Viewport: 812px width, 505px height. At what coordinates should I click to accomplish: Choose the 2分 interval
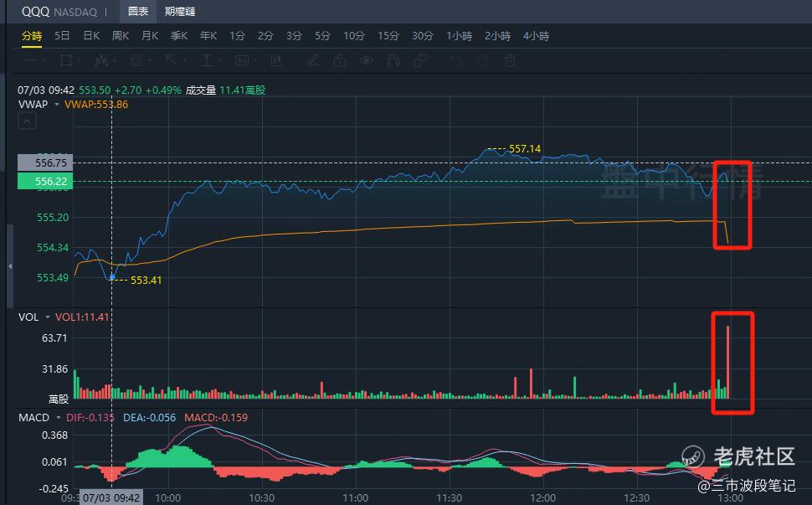tap(265, 36)
